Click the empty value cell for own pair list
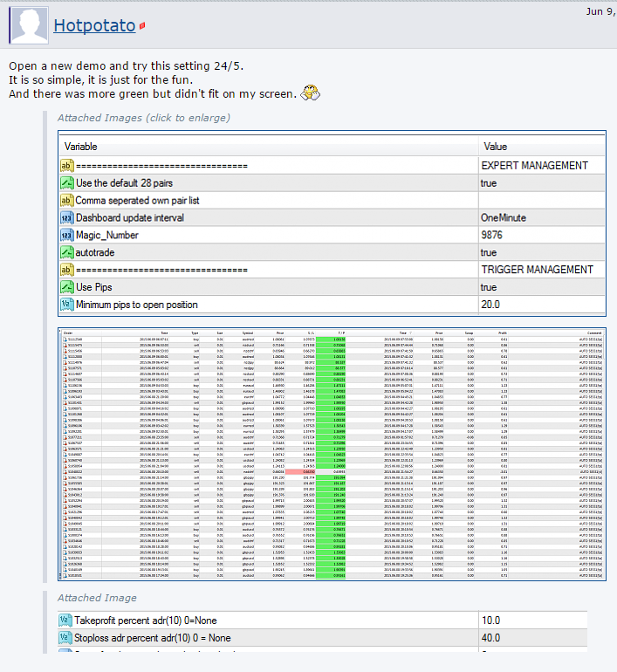 point(542,200)
